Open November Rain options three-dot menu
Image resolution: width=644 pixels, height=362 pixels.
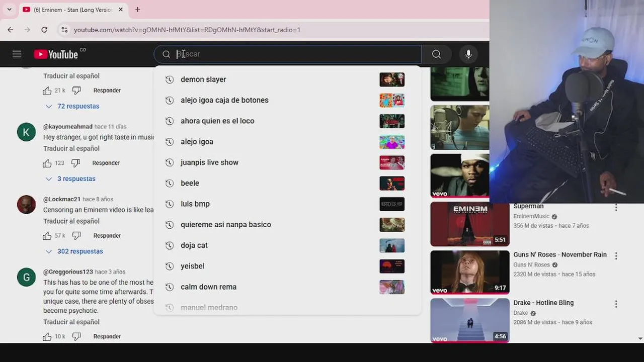click(616, 255)
